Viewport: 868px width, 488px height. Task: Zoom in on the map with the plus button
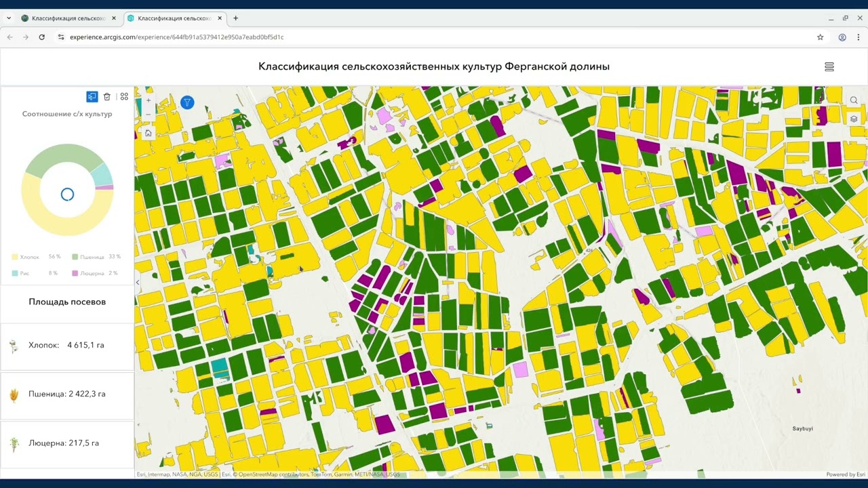pyautogui.click(x=149, y=100)
